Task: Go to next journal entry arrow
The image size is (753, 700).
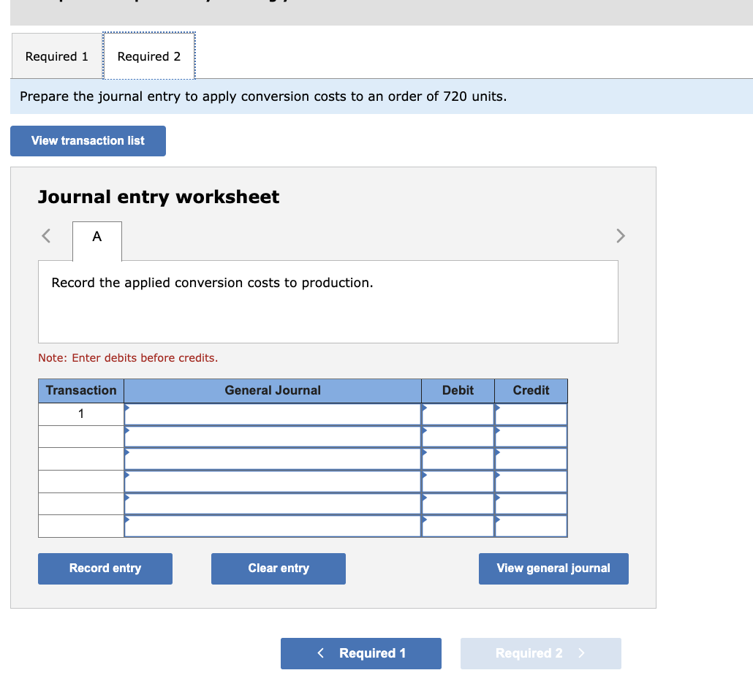Action: [621, 236]
